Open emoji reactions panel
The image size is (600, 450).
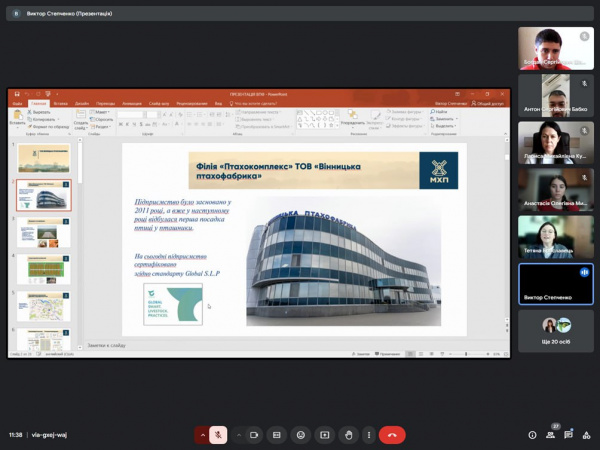(301, 435)
